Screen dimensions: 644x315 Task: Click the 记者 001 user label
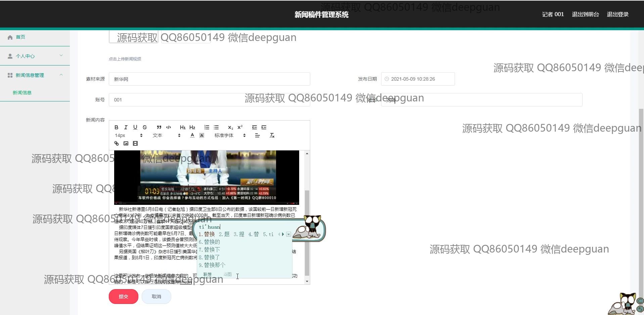tap(553, 14)
